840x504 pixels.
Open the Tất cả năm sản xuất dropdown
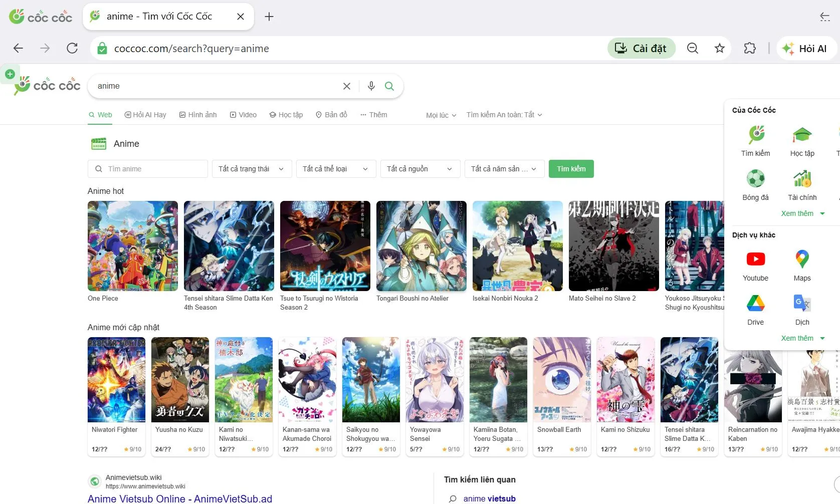tap(504, 169)
